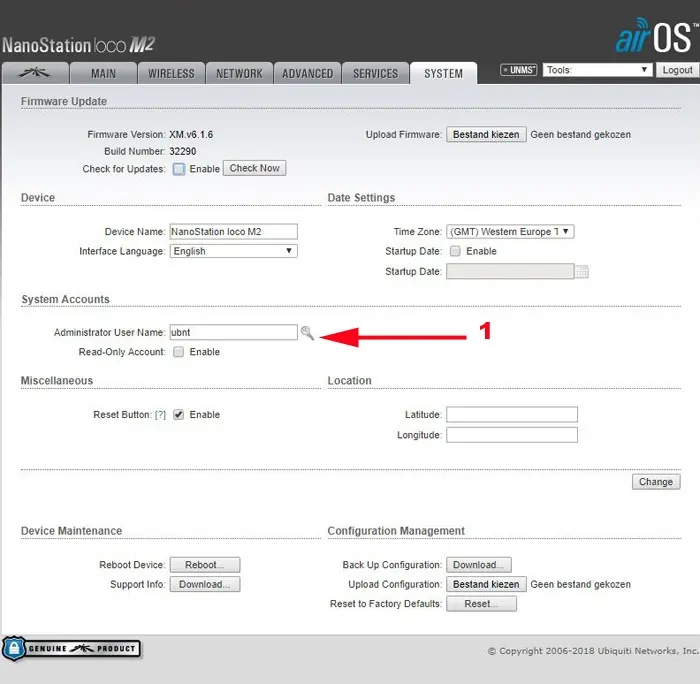700x684 pixels.
Task: Click the Logout button
Action: coord(677,70)
